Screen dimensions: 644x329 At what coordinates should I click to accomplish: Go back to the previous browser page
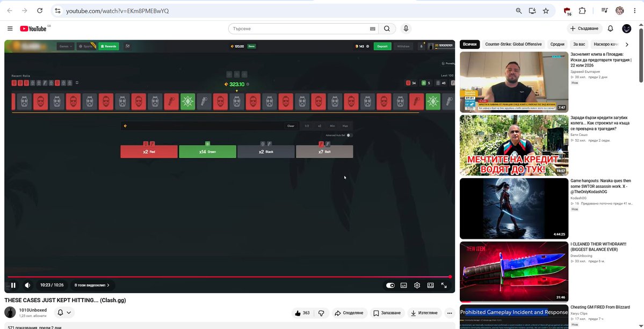click(x=10, y=11)
